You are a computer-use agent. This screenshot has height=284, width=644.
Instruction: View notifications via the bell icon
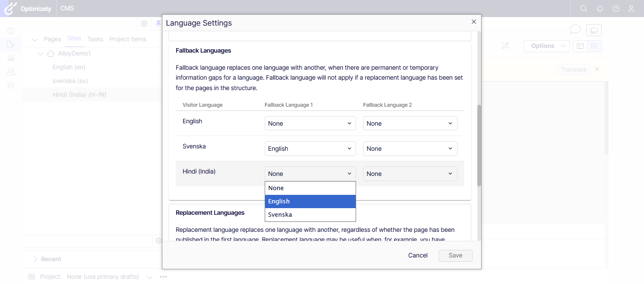coord(599,8)
